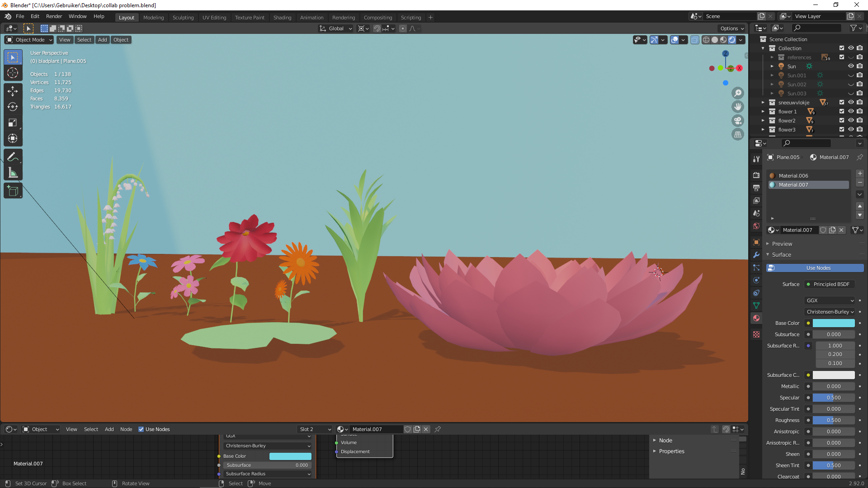868x488 pixels.
Task: Open the Render menu
Action: [54, 16]
